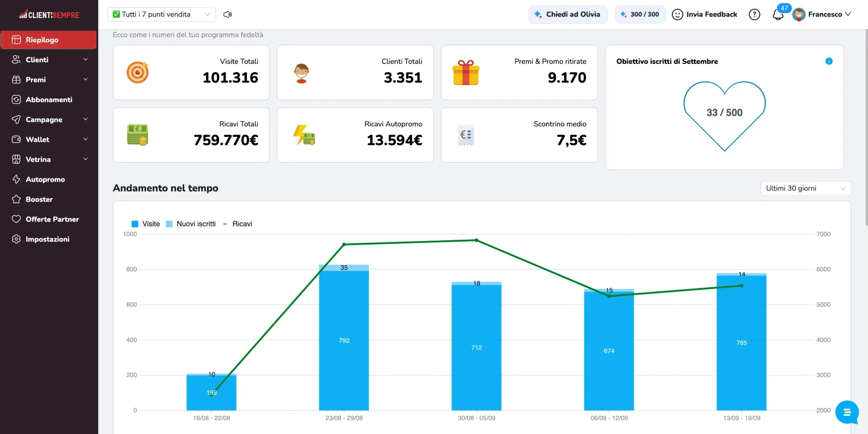The image size is (868, 434).
Task: Open the blue chat support bubble
Action: click(x=847, y=412)
